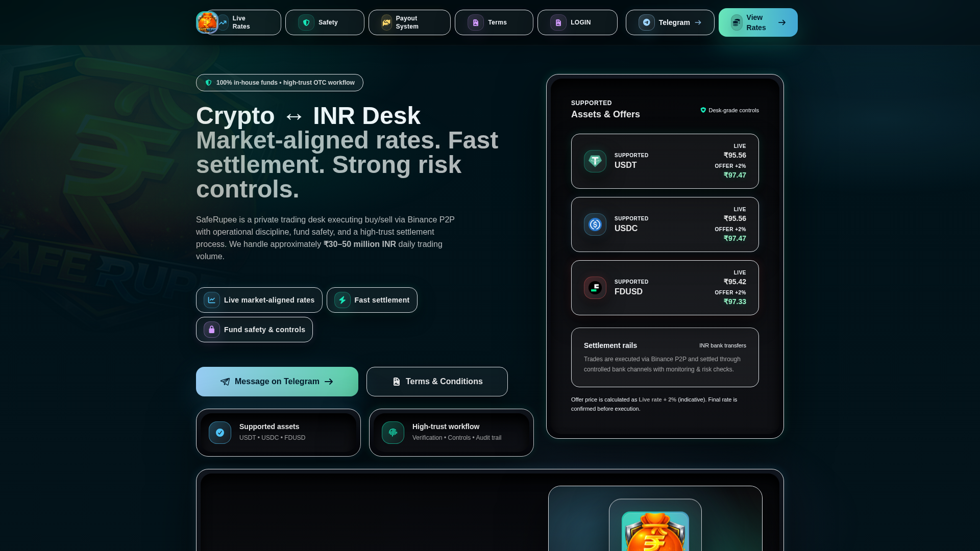The height and width of the screenshot is (551, 980).
Task: Click the Live rate + 2% note text
Action: pos(657,399)
